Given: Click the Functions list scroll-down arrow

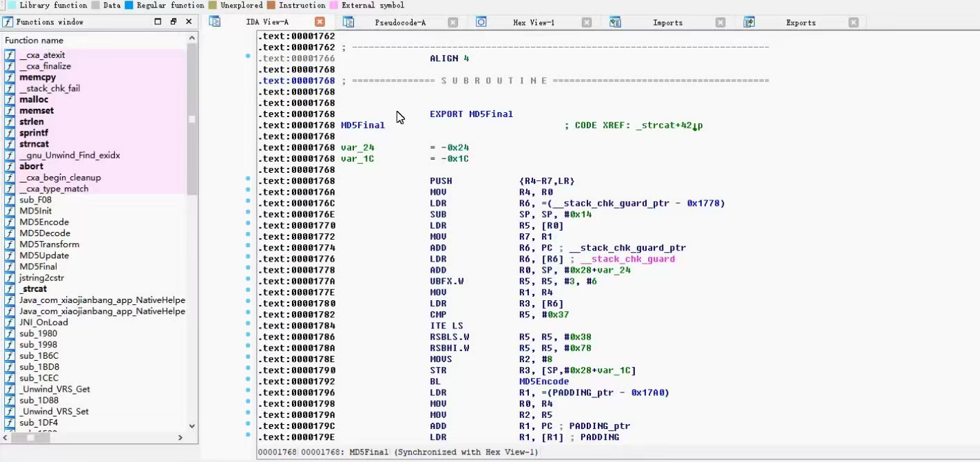Looking at the screenshot, I should pos(192,426).
